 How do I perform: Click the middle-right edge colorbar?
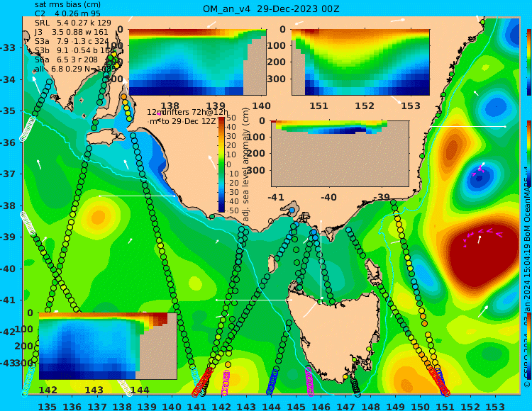click(x=528, y=154)
